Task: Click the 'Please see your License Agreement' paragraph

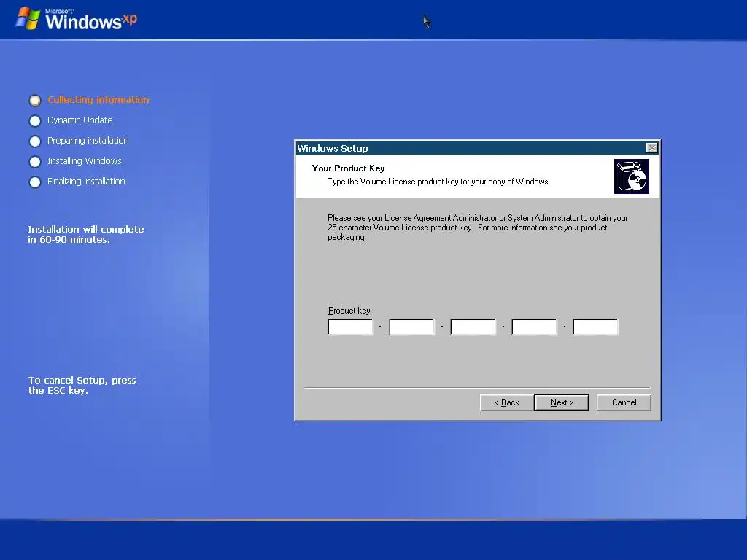Action: click(x=477, y=227)
